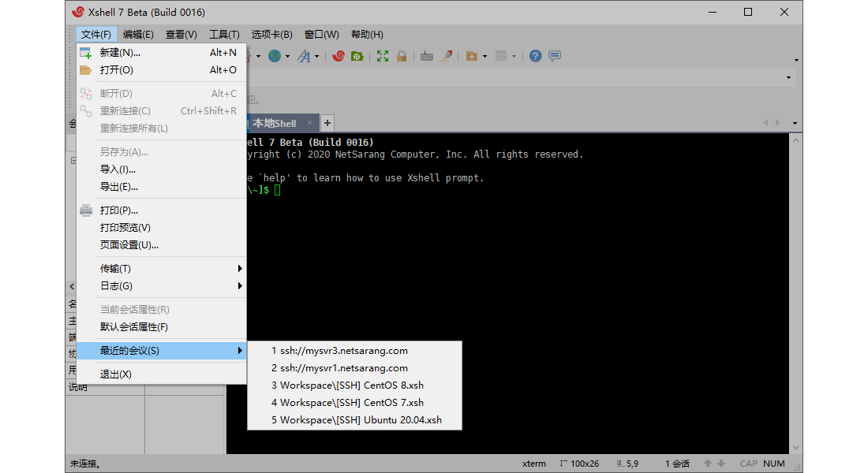Open the 选项卡(B) menu
The height and width of the screenshot is (473, 868).
click(271, 35)
